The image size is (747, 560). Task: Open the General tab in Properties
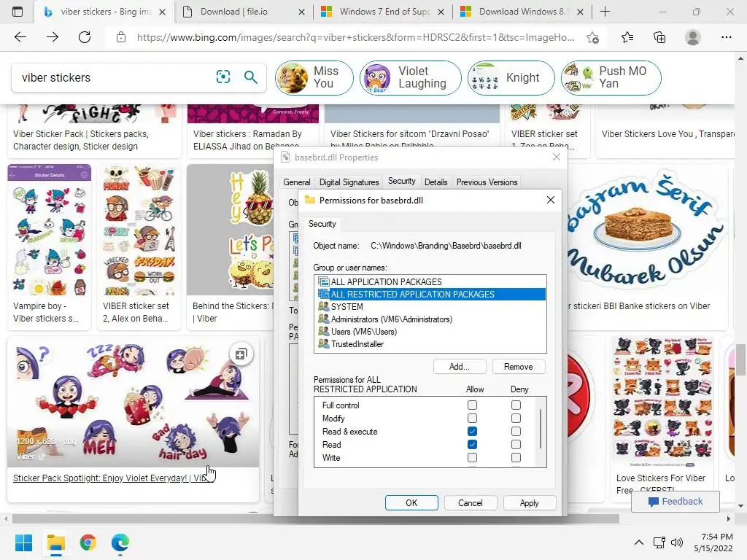pyautogui.click(x=297, y=182)
